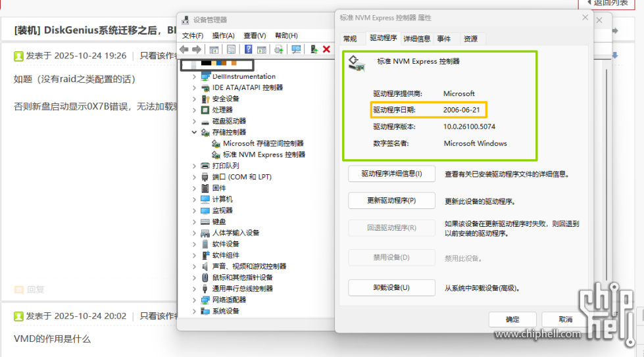The image size is (644, 357).
Task: Expand the 声音、视频和游戏控制器 category
Action: coord(194,266)
